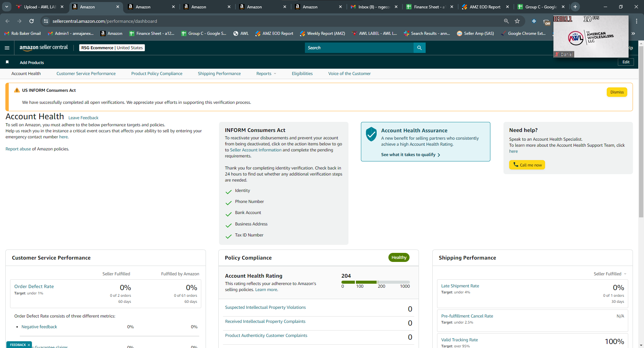The width and height of the screenshot is (644, 348).
Task: Open the Product Policy Compliance menu tab
Action: click(157, 74)
